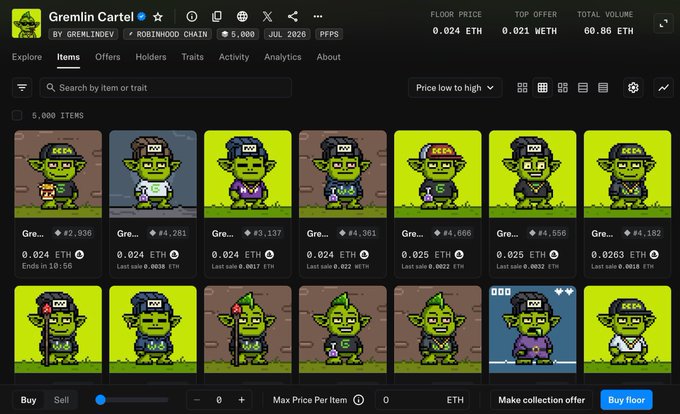This screenshot has height=414, width=680.
Task: Focus the Search by item or trait field
Action: (165, 88)
